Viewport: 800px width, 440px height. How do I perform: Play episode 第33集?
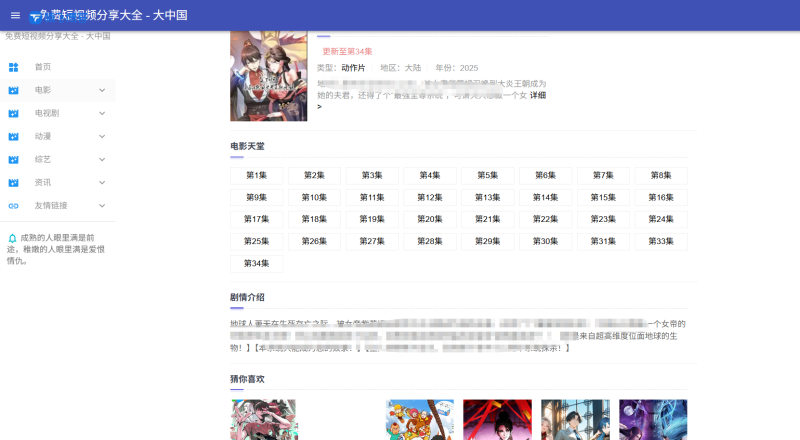[x=661, y=241]
